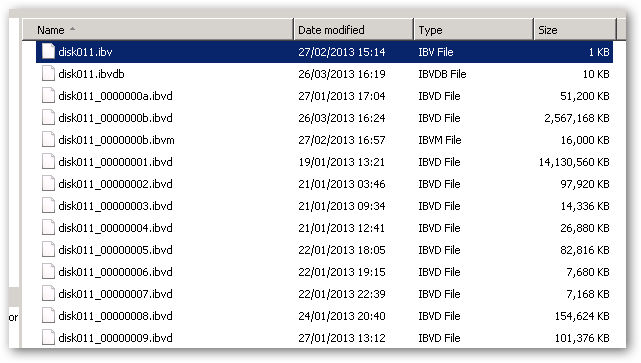The width and height of the screenshot is (641, 363).
Task: Select the file name disk011_00000009.ibvd
Action: pyautogui.click(x=116, y=338)
